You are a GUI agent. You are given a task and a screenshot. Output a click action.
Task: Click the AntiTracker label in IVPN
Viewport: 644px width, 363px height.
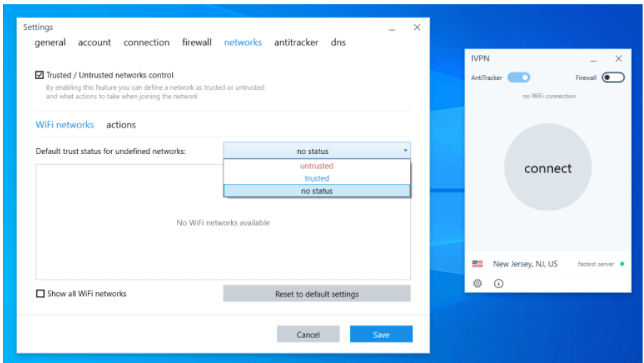486,78
